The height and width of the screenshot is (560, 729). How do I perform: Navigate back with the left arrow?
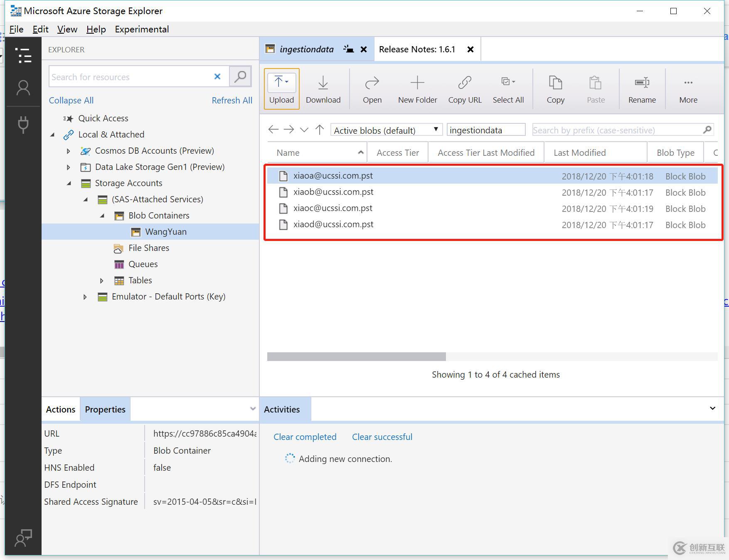[273, 130]
